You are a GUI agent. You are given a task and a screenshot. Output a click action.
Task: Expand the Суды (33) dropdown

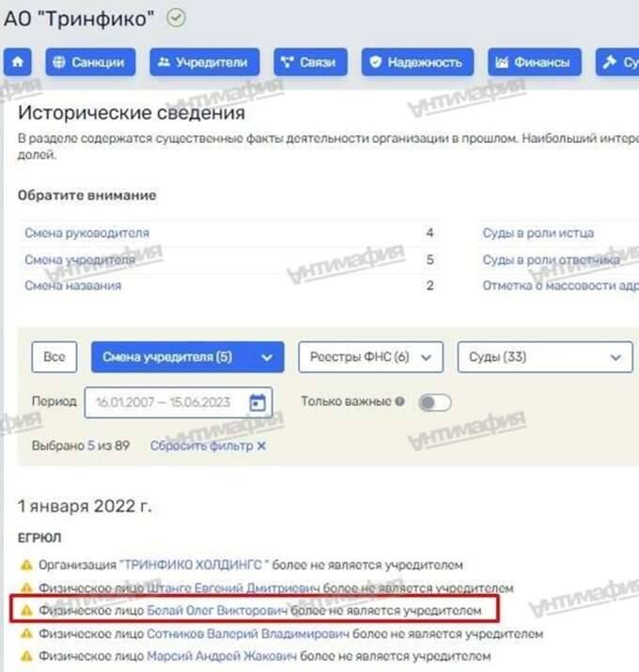pyautogui.click(x=545, y=357)
